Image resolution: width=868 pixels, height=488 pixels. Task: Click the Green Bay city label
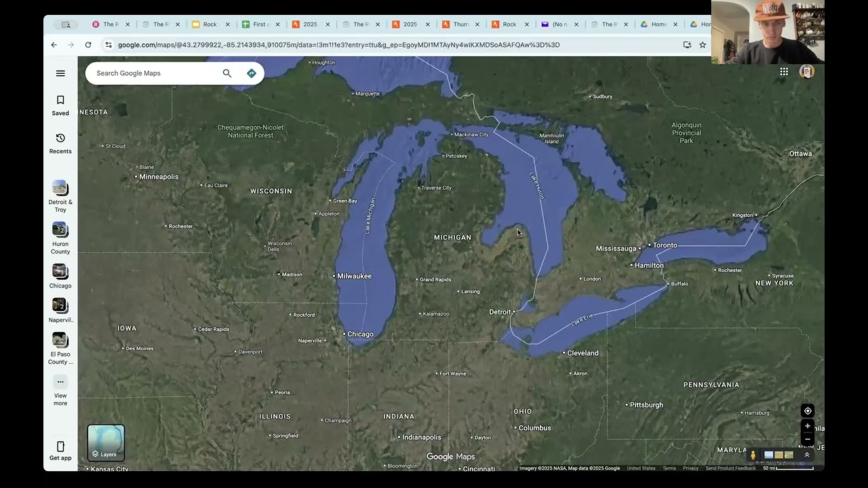coord(345,201)
